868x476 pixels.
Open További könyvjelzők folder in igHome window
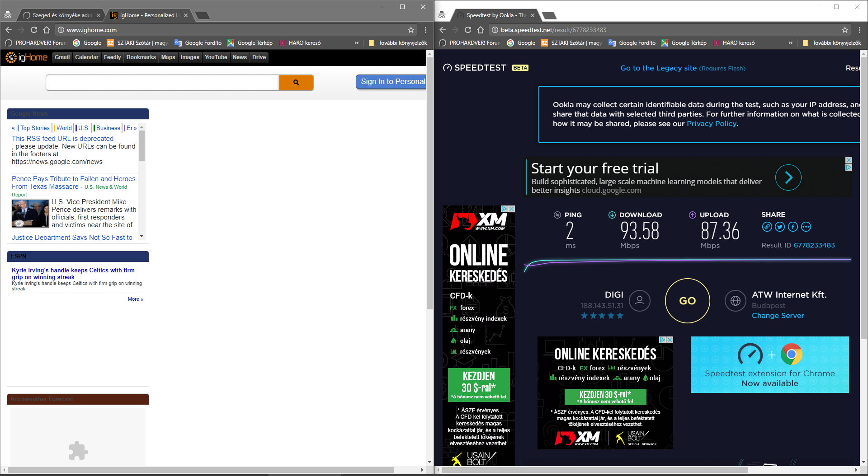398,43
